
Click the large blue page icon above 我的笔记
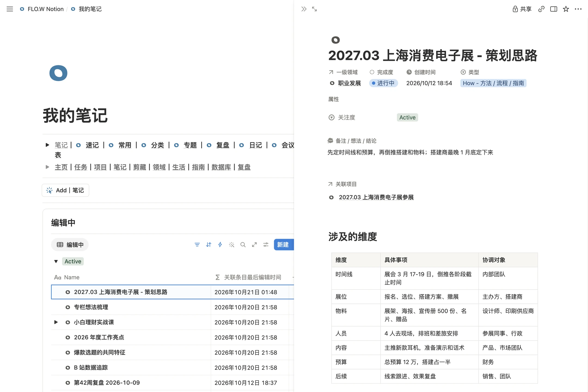click(x=58, y=73)
